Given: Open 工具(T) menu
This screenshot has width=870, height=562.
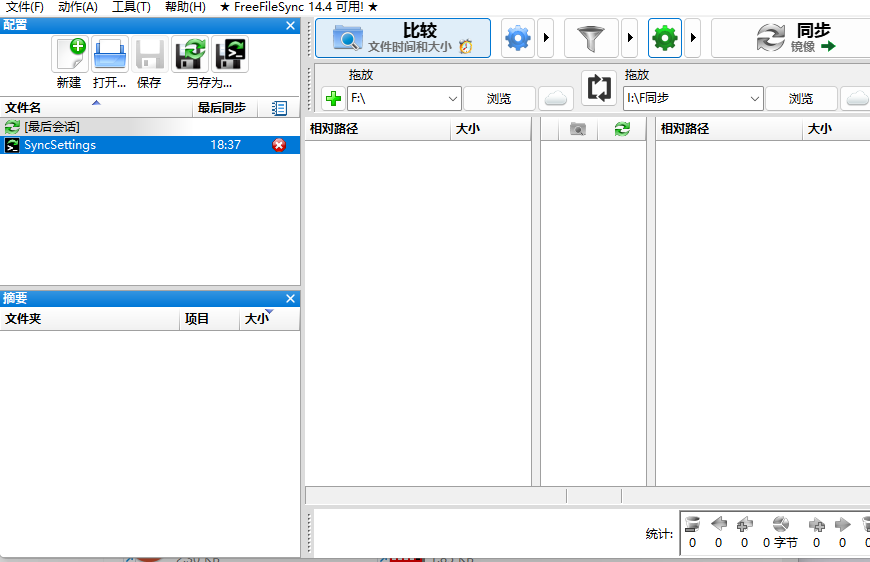Looking at the screenshot, I should (131, 7).
